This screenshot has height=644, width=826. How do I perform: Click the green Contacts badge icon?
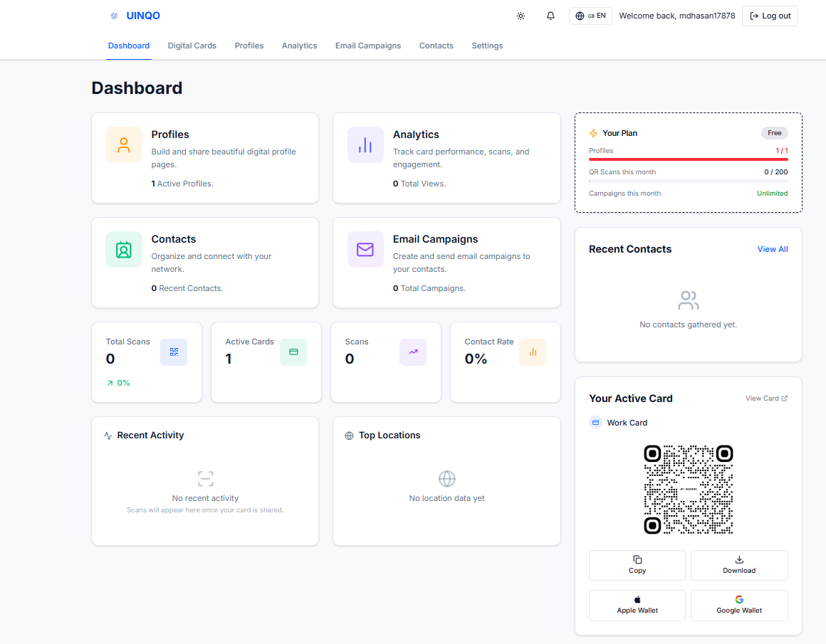click(x=124, y=250)
